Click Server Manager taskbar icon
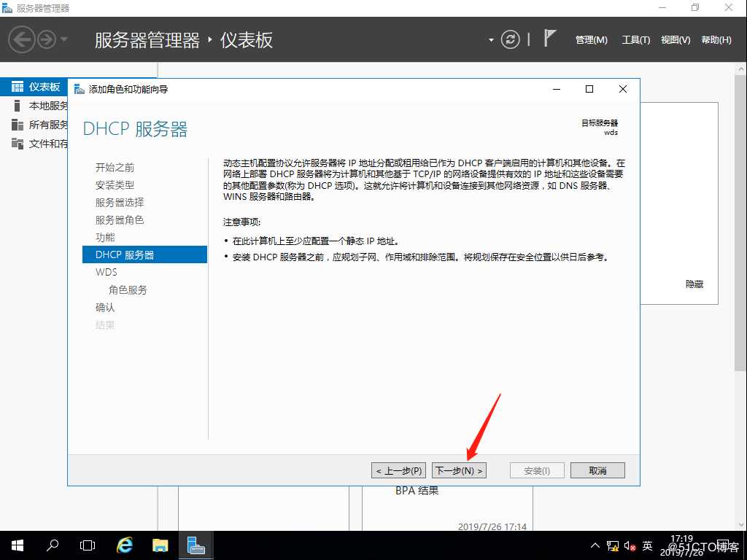 click(196, 545)
